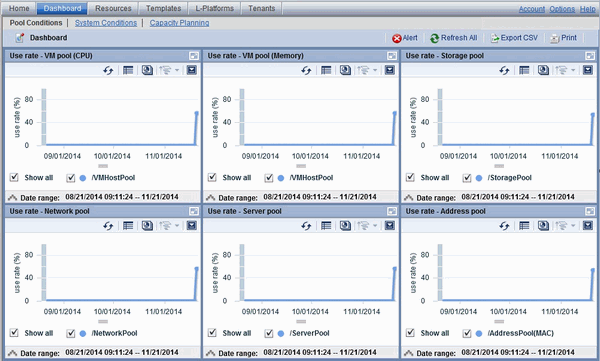Expand Date range in Address pool panel
600x361 pixels.
[x=409, y=353]
